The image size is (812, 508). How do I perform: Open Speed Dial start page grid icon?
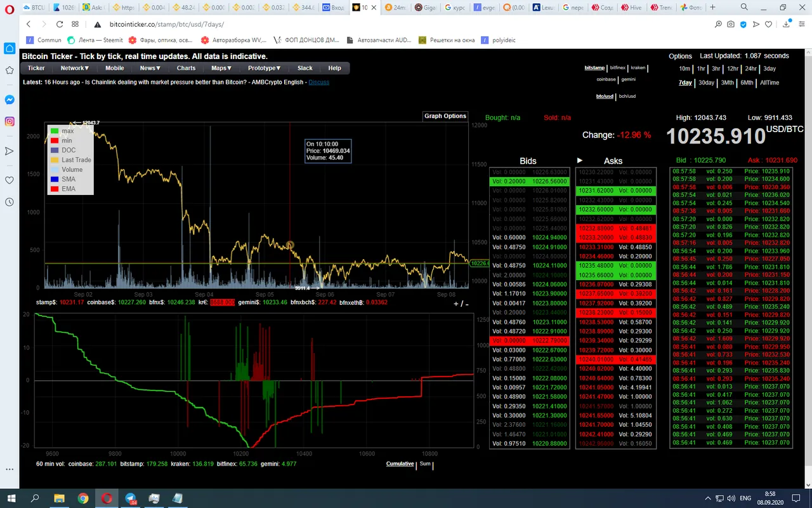pos(75,24)
